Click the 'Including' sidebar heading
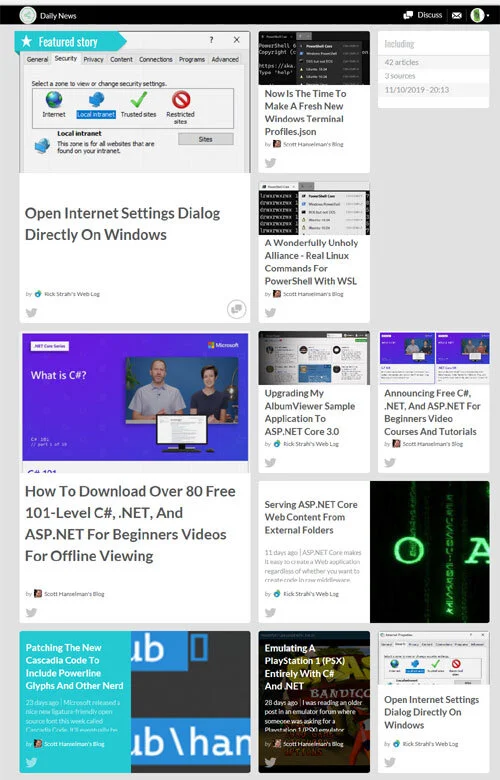Image resolution: width=500 pixels, height=780 pixels. (x=399, y=44)
